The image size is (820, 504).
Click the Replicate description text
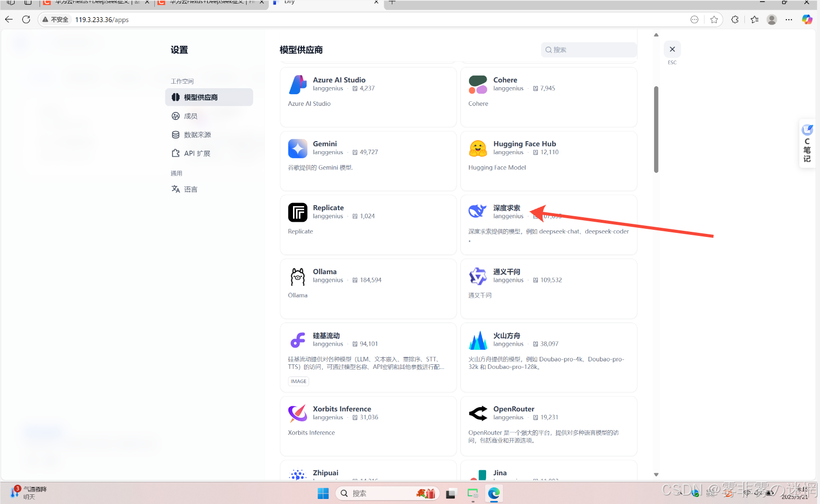tap(301, 231)
